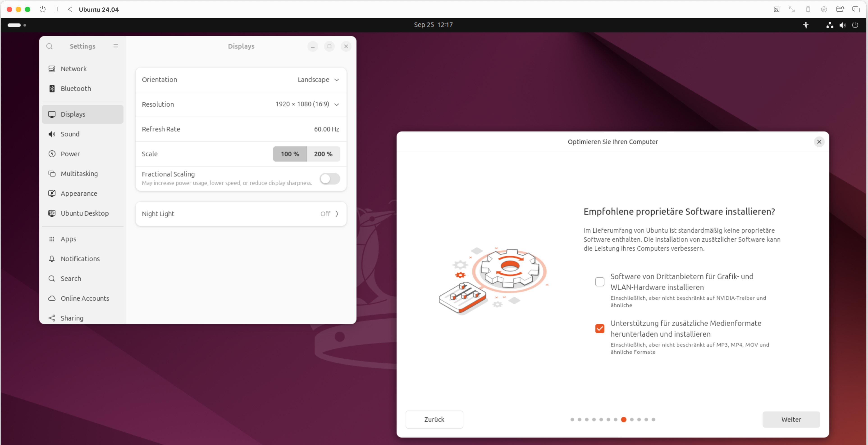Switch to the Appearance settings
The width and height of the screenshot is (868, 445).
tap(82, 194)
